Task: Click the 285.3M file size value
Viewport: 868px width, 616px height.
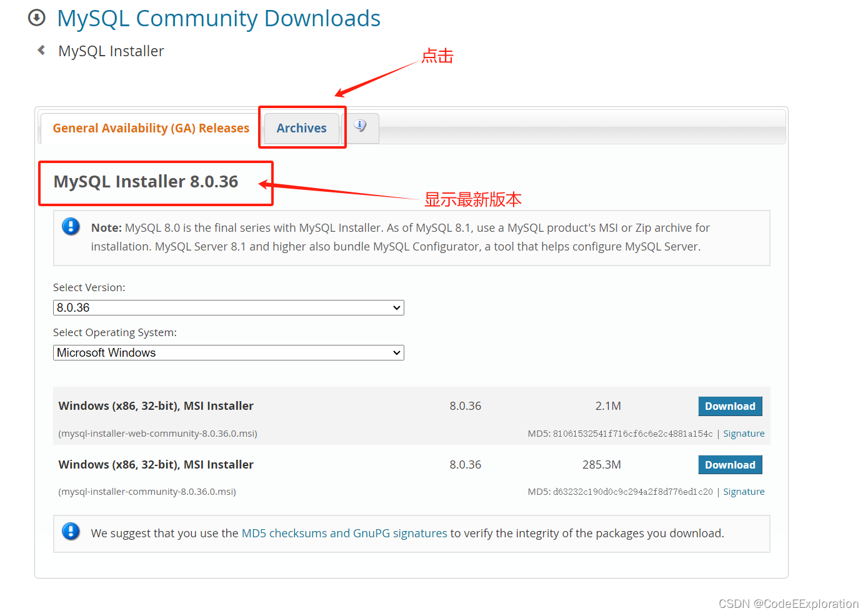Action: tap(602, 465)
